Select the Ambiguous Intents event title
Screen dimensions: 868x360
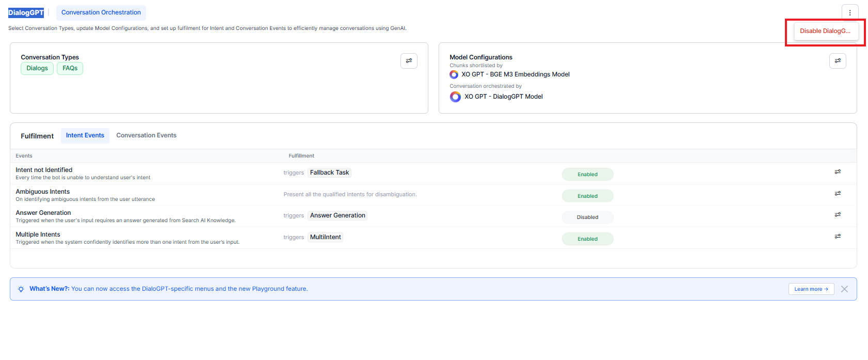click(43, 192)
